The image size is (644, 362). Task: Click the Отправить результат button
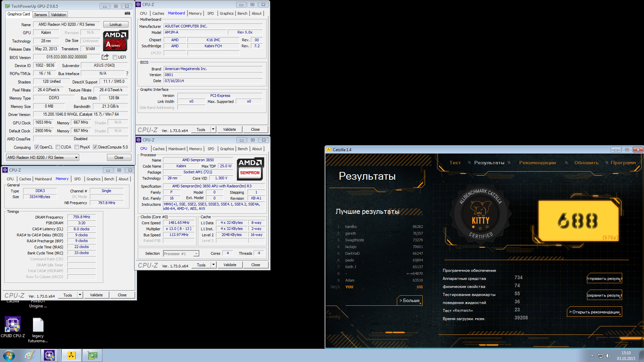point(604,279)
